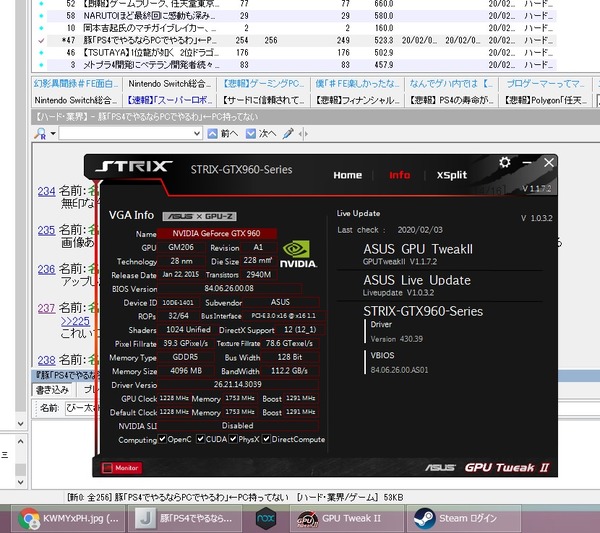Click the checkmark icon on thread row 47
Image resolution: width=600 pixels, height=533 pixels.
[41, 40]
